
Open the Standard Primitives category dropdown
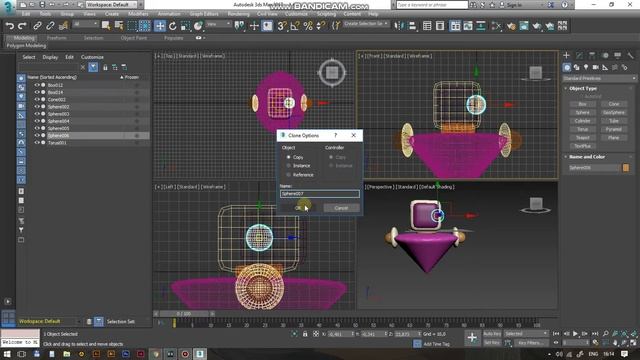tap(599, 78)
